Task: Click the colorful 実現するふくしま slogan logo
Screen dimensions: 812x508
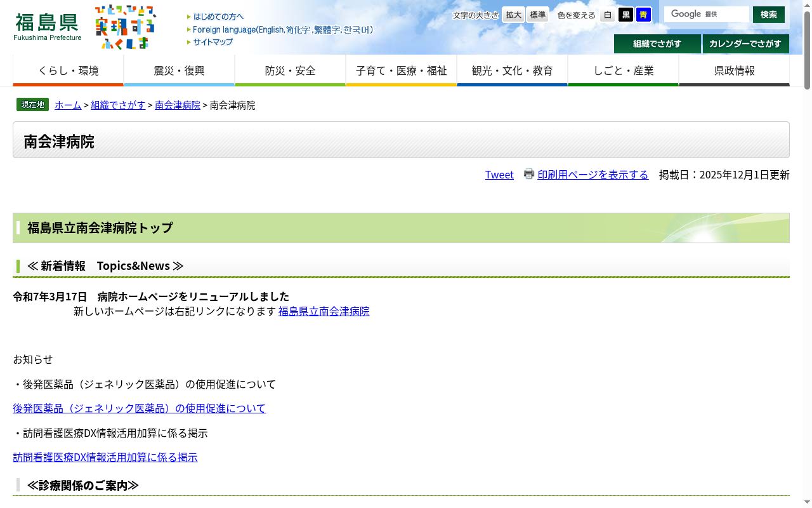Action: tap(126, 27)
